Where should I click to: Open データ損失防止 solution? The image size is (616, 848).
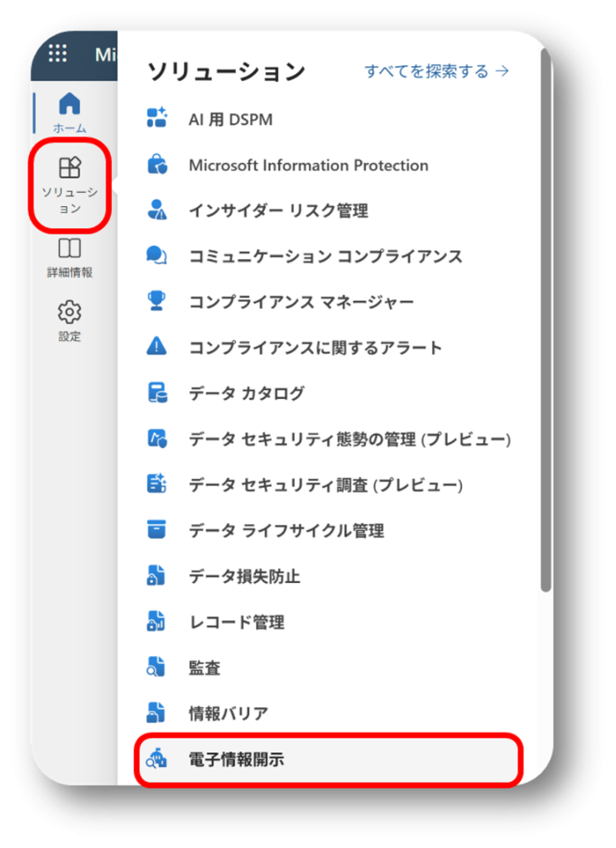[244, 576]
